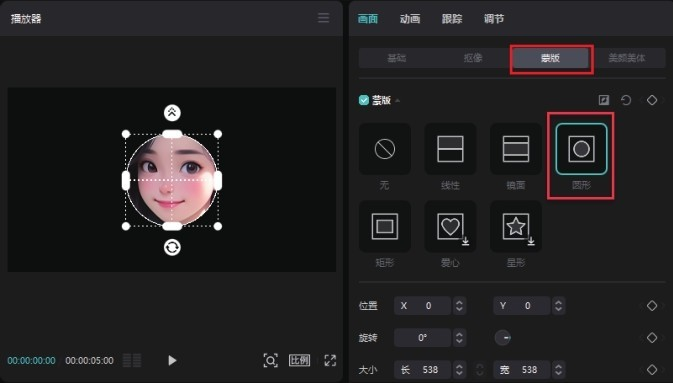673x383 pixels.
Task: Click the mask top edge pill handle
Action: pos(172,134)
